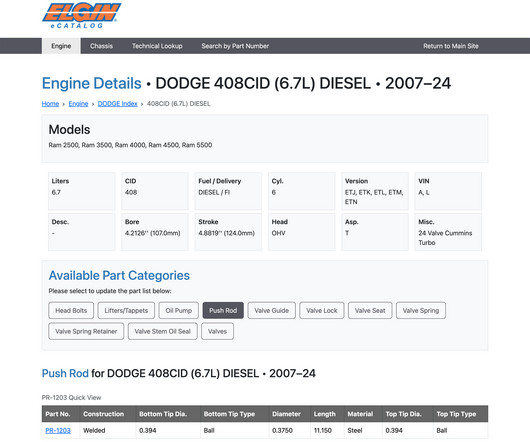This screenshot has width=530, height=442.
Task: Click the 0.3750 diameter value
Action: click(x=282, y=431)
